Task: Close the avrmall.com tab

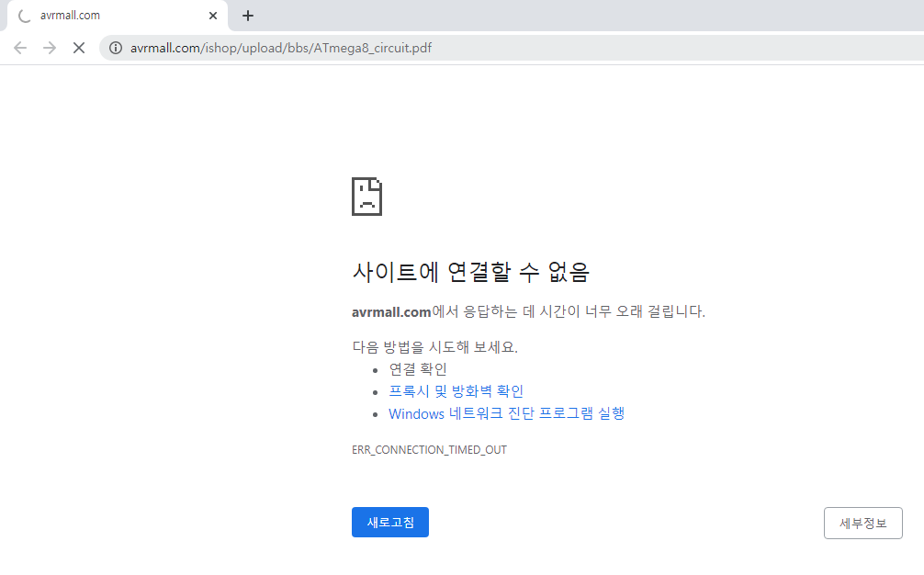Action: pos(213,16)
